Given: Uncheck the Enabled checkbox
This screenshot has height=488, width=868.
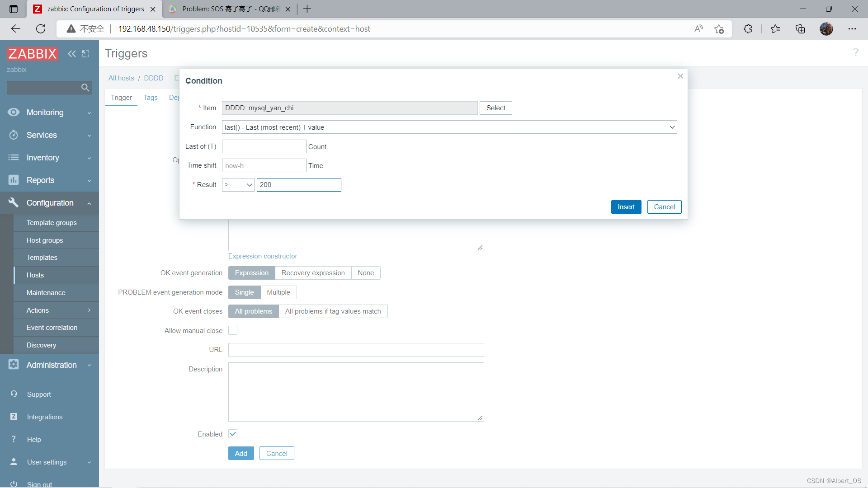Looking at the screenshot, I should tap(233, 434).
